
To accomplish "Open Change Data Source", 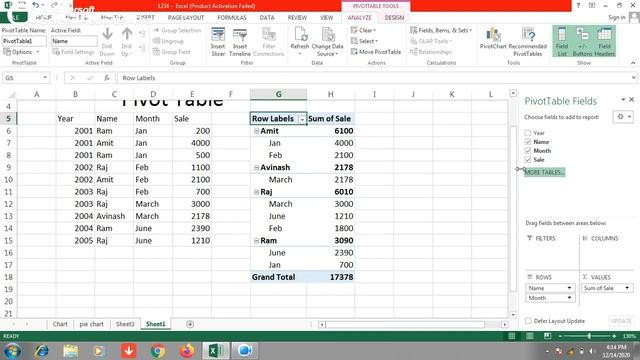I will (327, 42).
